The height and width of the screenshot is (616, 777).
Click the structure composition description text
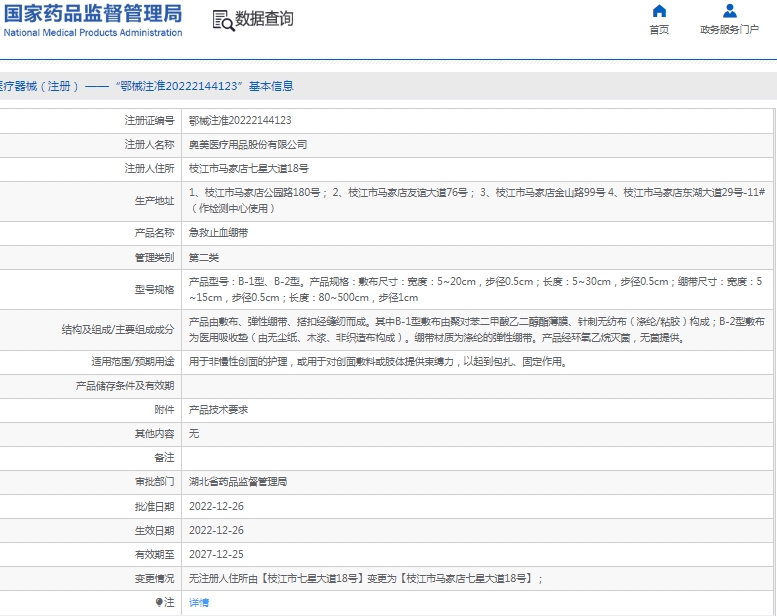click(x=477, y=330)
